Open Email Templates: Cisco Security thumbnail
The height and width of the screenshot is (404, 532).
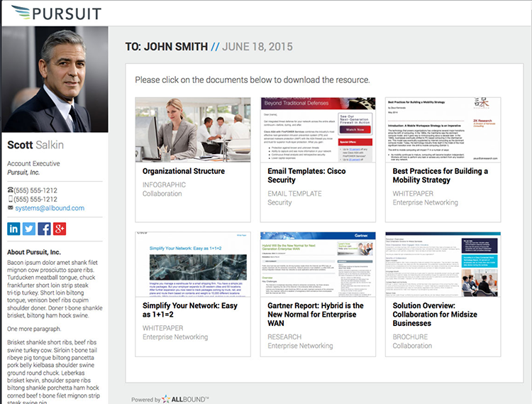318,130
